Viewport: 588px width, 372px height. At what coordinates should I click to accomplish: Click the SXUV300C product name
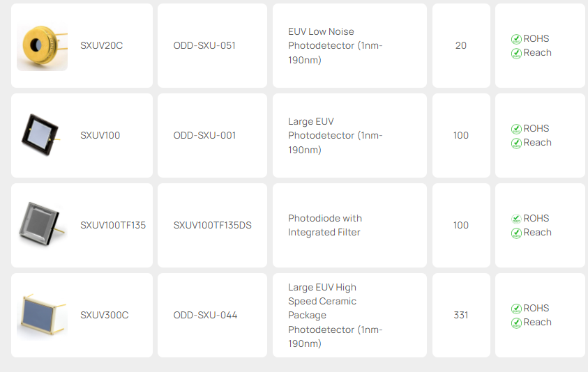pyautogui.click(x=105, y=315)
